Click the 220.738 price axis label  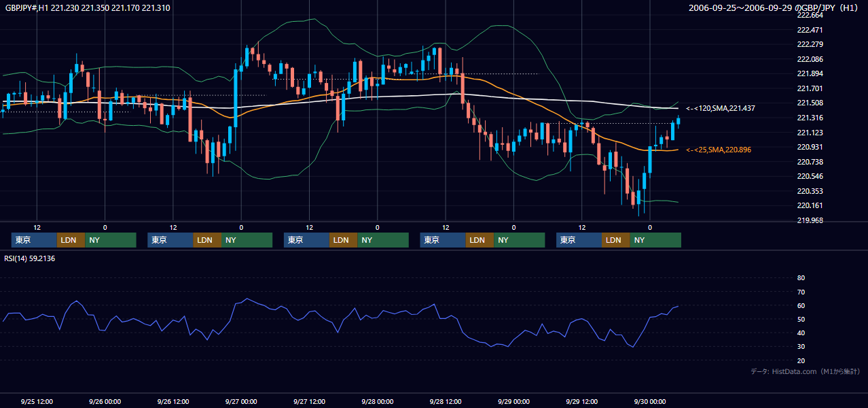pyautogui.click(x=810, y=162)
